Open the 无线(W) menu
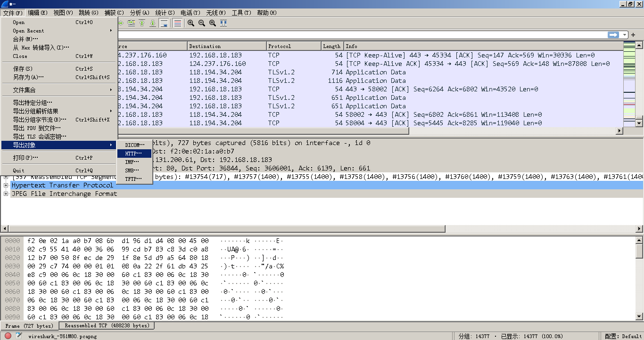The image size is (644, 340). (x=216, y=13)
